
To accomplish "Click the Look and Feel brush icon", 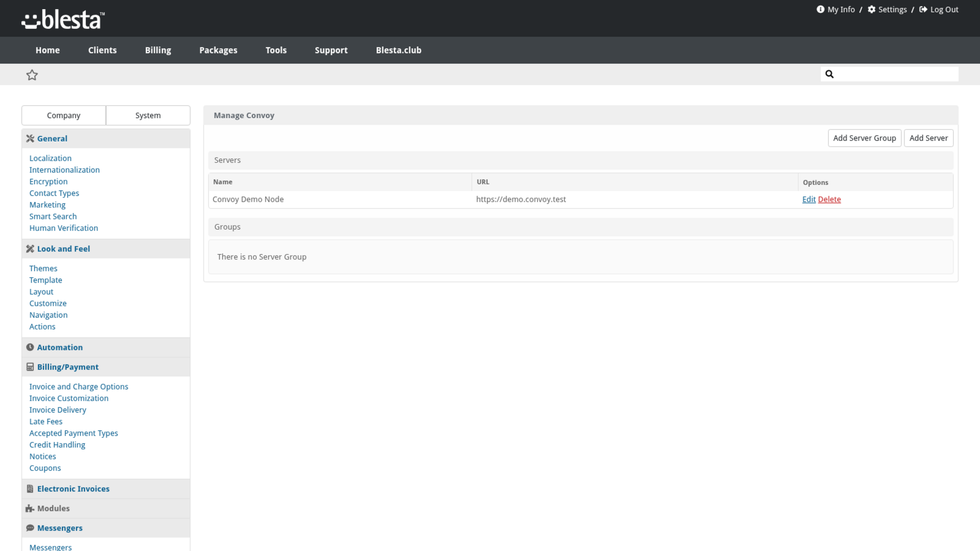I will tap(30, 249).
